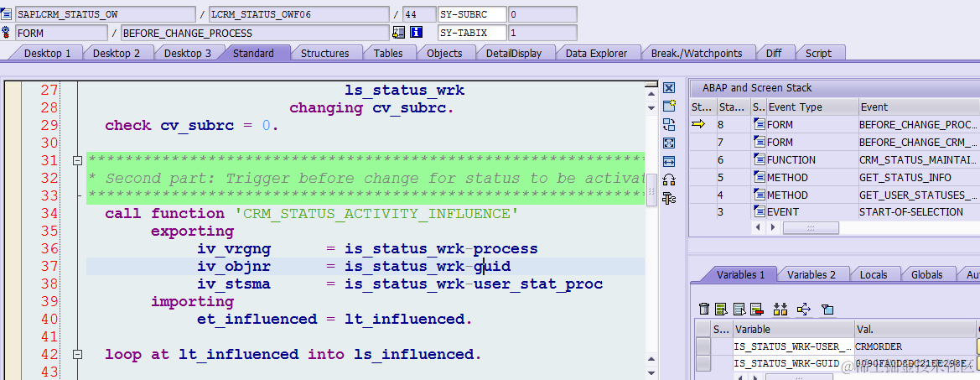Click variable IS_STATUS_WRK-GUID cell
Viewport: 980px width, 380px height.
tap(793, 364)
